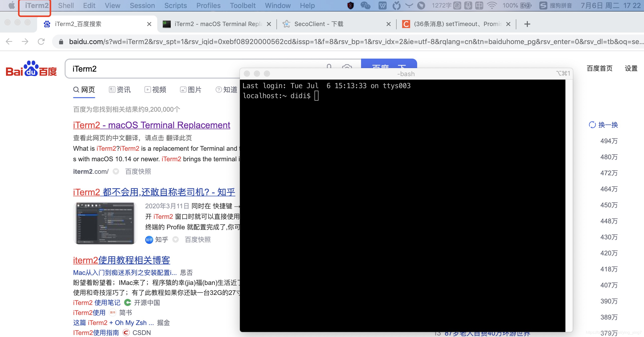
Task: Click the WeChat icon in menu bar
Action: 365,6
